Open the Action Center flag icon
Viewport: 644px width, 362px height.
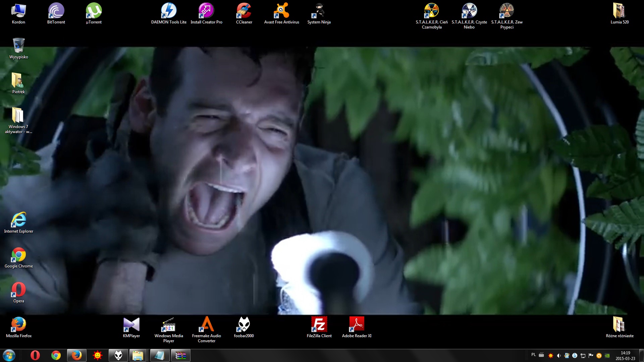pyautogui.click(x=591, y=356)
